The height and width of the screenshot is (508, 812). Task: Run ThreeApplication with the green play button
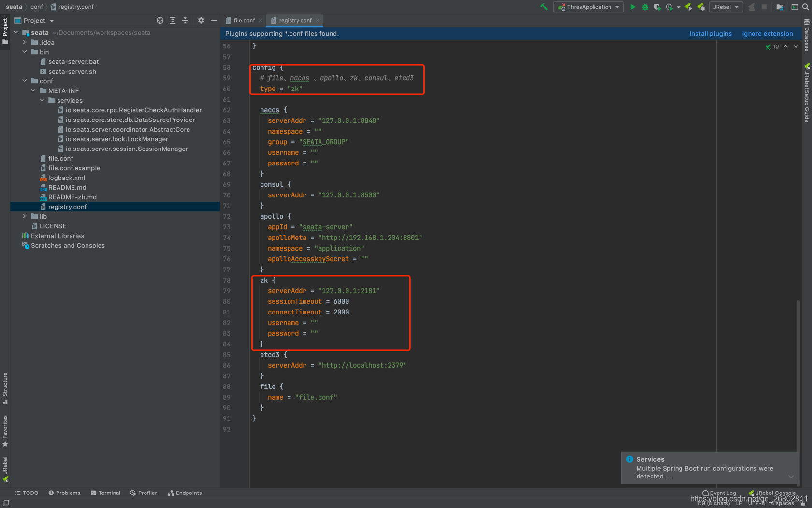tap(632, 7)
